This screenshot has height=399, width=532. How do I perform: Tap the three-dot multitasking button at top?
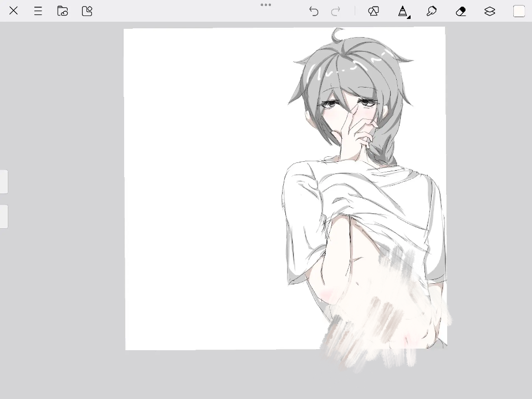coord(266,5)
